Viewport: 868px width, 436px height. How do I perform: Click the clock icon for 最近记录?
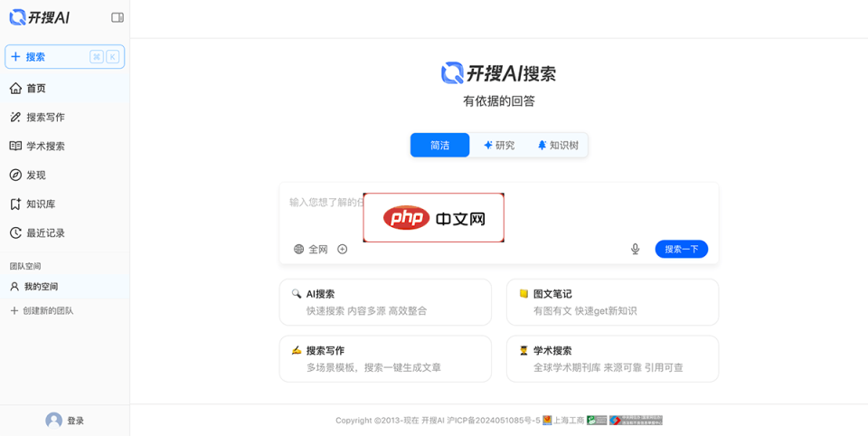15,232
